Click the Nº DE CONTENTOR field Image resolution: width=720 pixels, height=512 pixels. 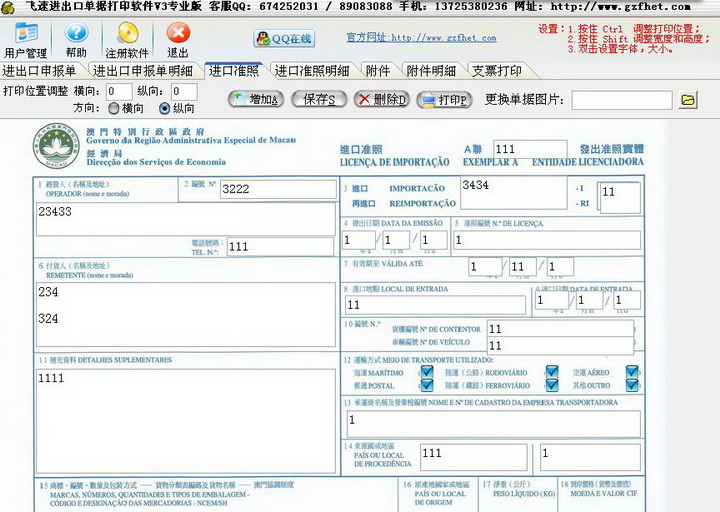coord(560,329)
